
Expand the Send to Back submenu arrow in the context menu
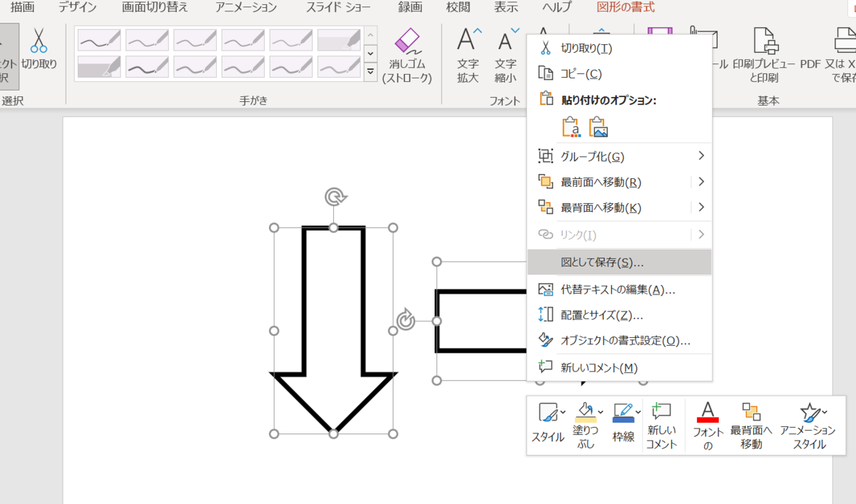[701, 207]
